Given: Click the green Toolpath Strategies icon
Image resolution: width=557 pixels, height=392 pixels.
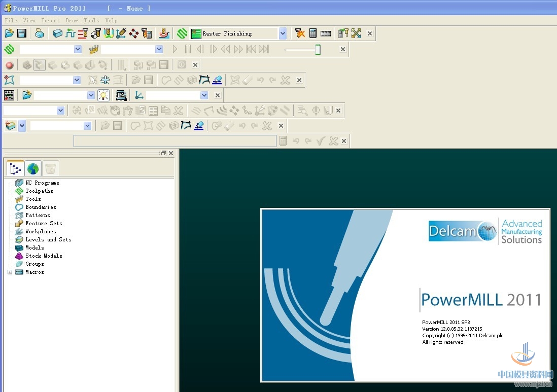Looking at the screenshot, I should tap(182, 33).
